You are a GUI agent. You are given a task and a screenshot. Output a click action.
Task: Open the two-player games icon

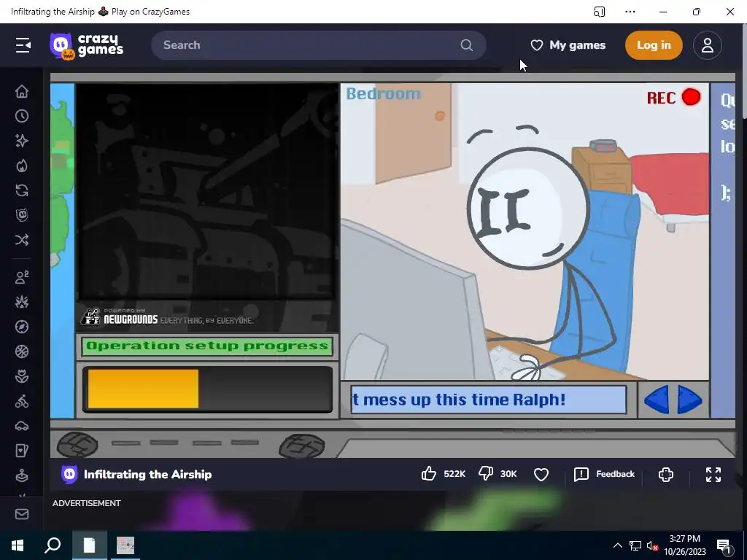[22, 277]
